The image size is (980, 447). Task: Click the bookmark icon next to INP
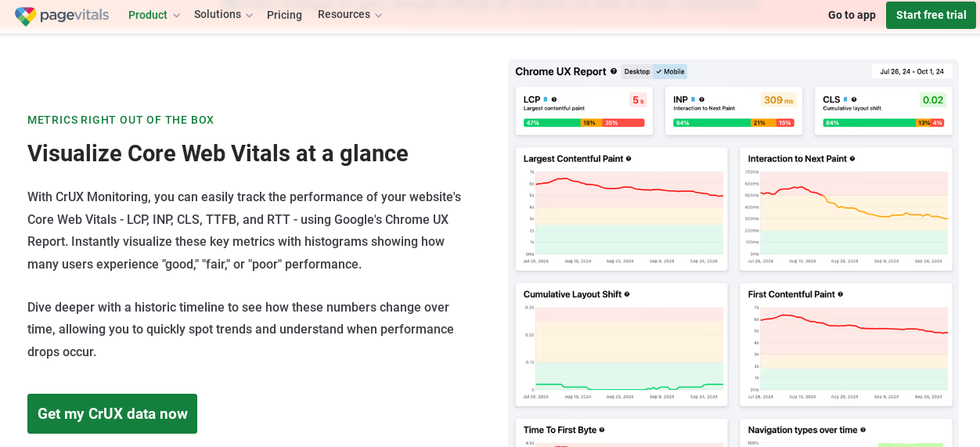pos(694,99)
